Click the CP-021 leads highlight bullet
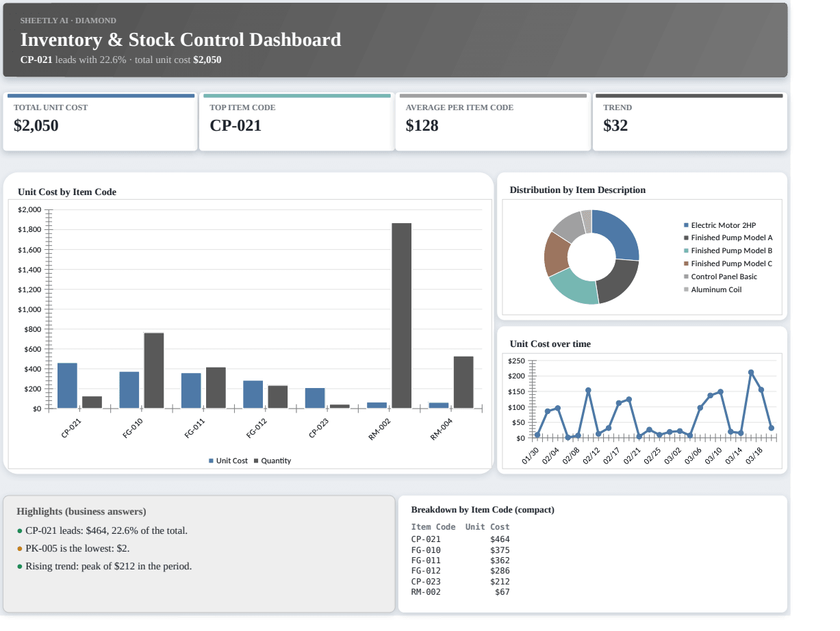The width and height of the screenshot is (840, 631). click(102, 531)
